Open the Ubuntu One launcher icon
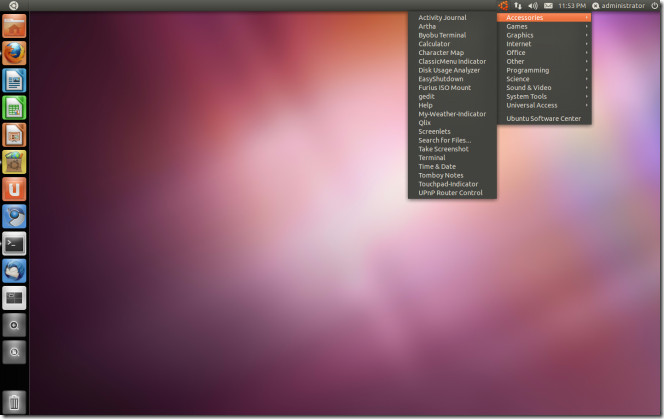Image resolution: width=664 pixels, height=419 pixels. [x=14, y=189]
